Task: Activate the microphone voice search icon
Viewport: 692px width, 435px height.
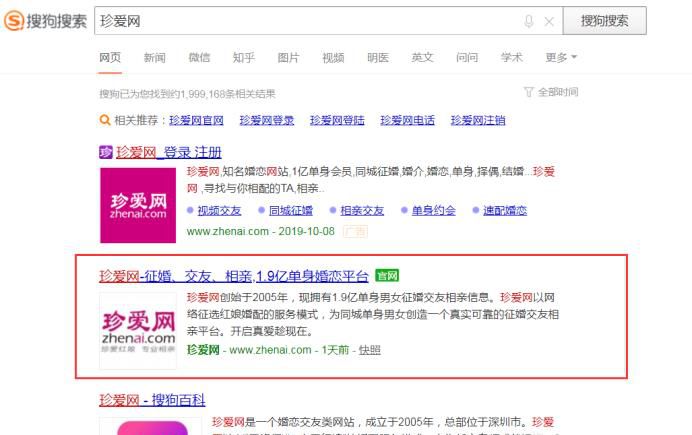Action: [x=529, y=21]
